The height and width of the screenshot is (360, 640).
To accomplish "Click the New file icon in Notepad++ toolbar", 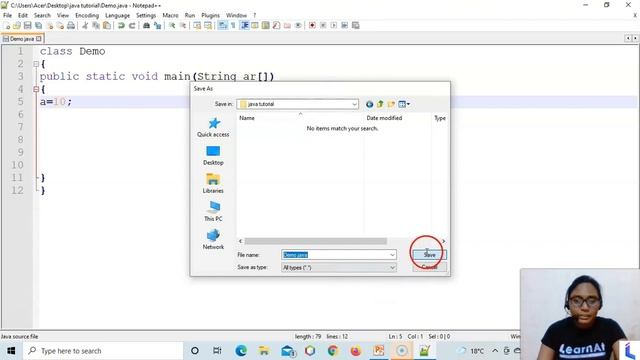I will point(7,25).
